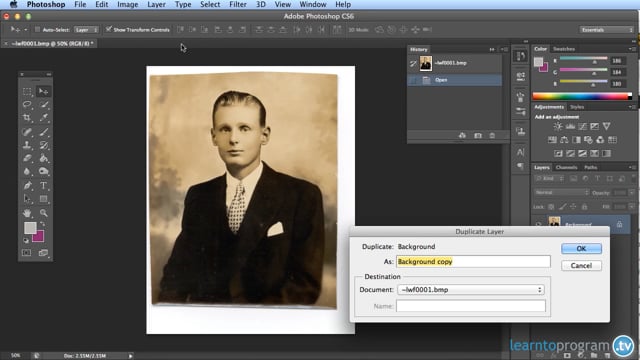Open the Color panel flyout menu

(631, 49)
